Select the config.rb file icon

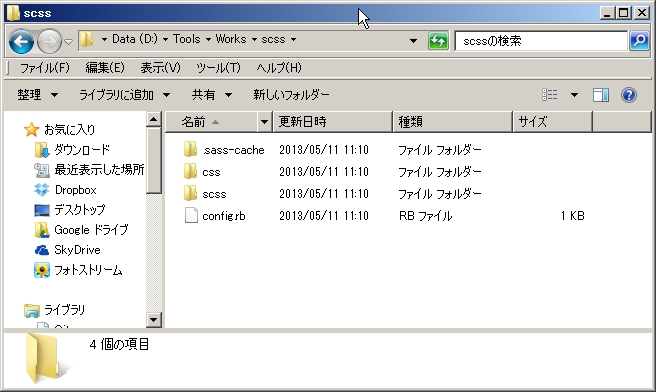(191, 215)
